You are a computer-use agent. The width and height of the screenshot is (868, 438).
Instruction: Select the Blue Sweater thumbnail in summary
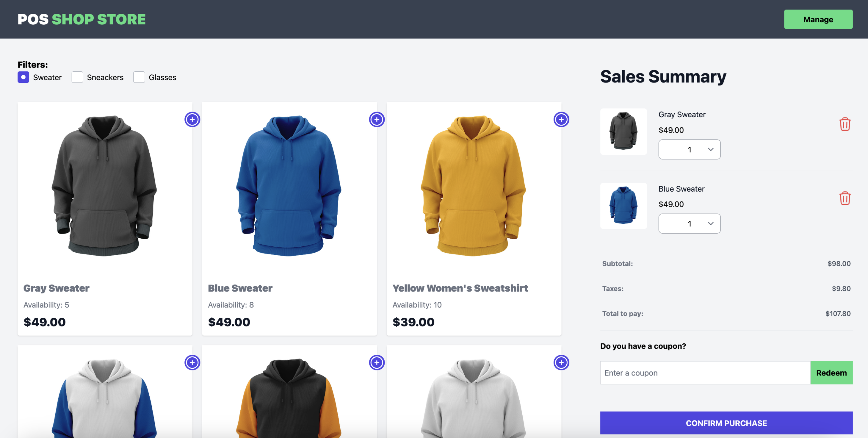coord(623,206)
